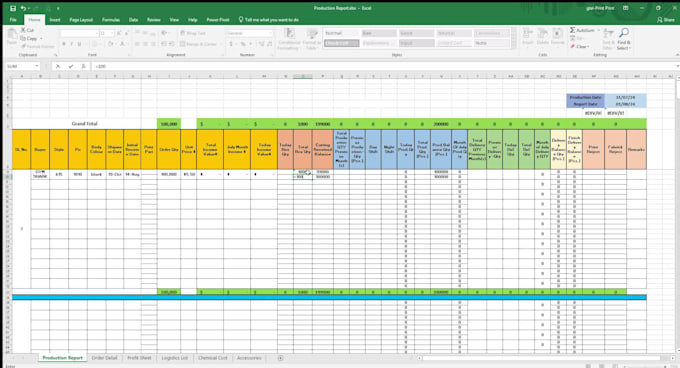This screenshot has height=368, width=680.
Task: Open the File menu
Action: pyautogui.click(x=13, y=20)
